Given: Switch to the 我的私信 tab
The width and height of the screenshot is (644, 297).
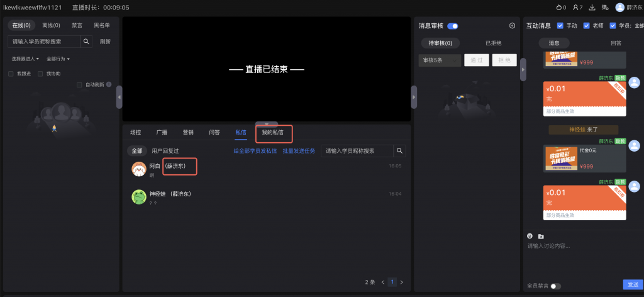Looking at the screenshot, I should tap(272, 133).
